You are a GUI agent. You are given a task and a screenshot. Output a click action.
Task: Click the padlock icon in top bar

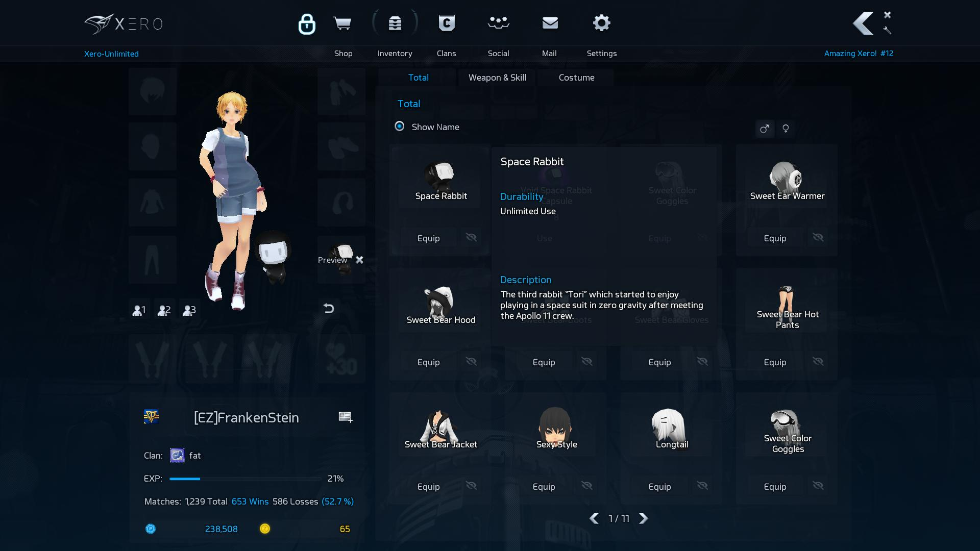307,24
